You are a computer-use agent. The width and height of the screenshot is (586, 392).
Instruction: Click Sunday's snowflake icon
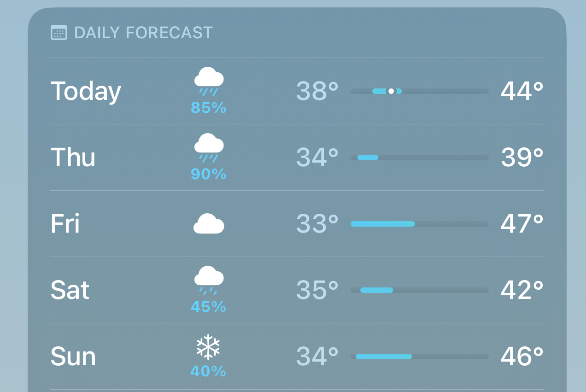point(208,346)
